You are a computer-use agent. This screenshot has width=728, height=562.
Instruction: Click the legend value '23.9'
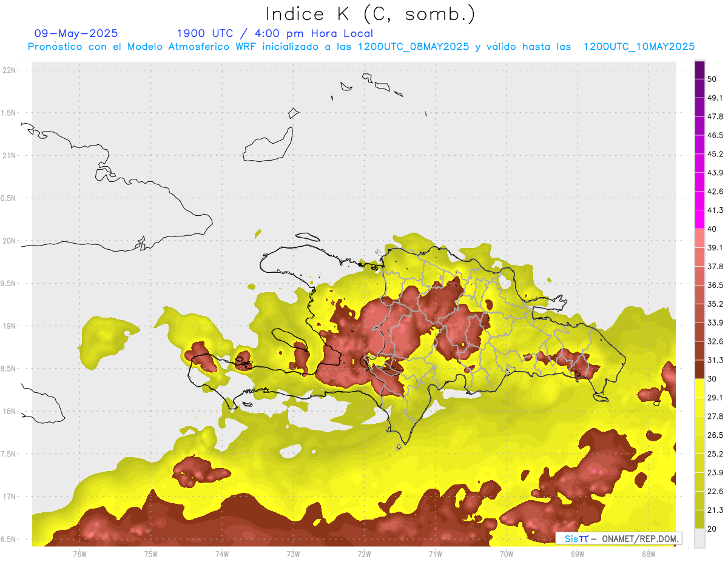715,473
